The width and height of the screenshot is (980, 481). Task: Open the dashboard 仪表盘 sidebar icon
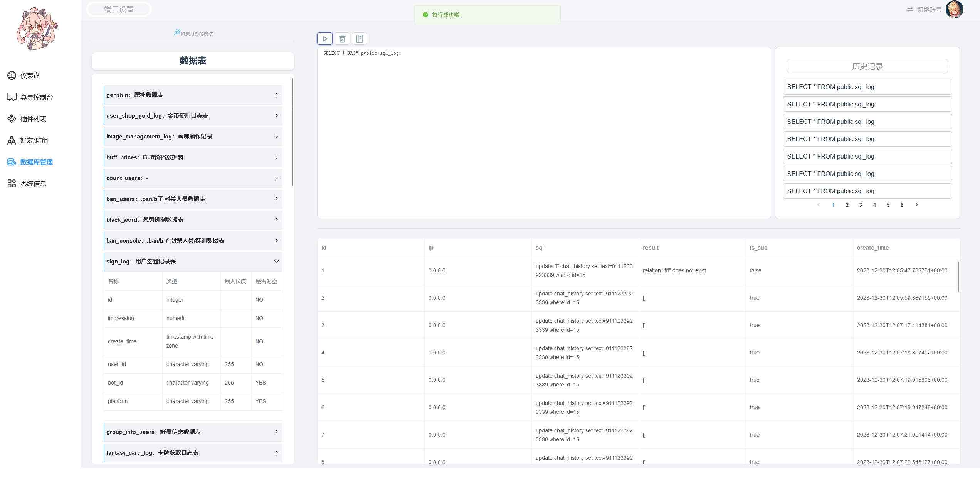[12, 76]
